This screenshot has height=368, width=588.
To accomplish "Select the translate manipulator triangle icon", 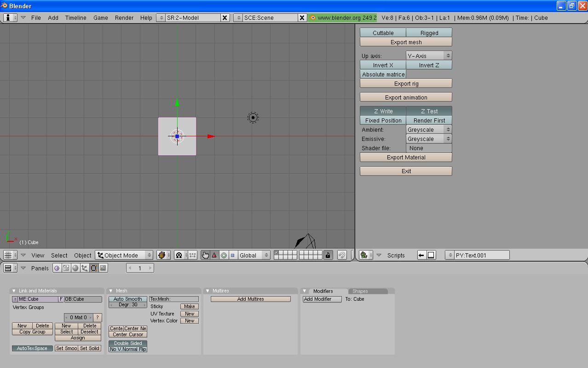I will click(x=214, y=255).
